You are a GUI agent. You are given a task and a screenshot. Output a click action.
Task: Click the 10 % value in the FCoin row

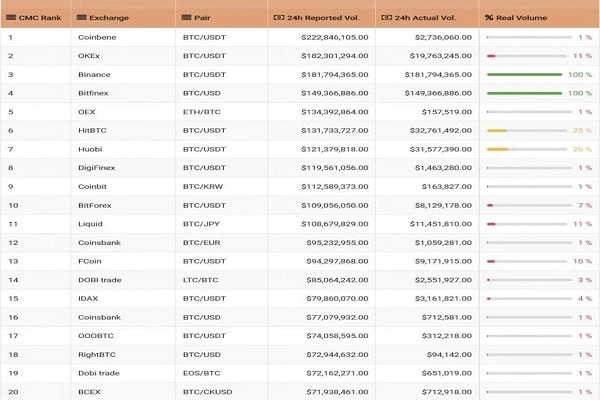pyautogui.click(x=582, y=261)
